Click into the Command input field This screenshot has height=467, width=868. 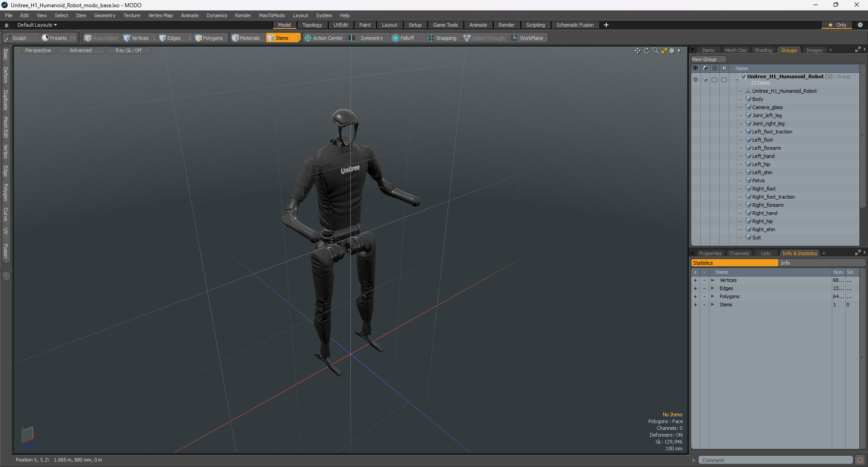[775, 460]
